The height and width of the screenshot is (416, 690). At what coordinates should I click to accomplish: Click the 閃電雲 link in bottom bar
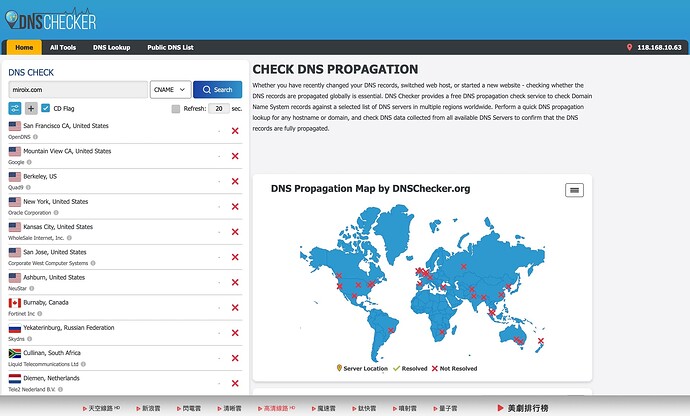coord(188,409)
